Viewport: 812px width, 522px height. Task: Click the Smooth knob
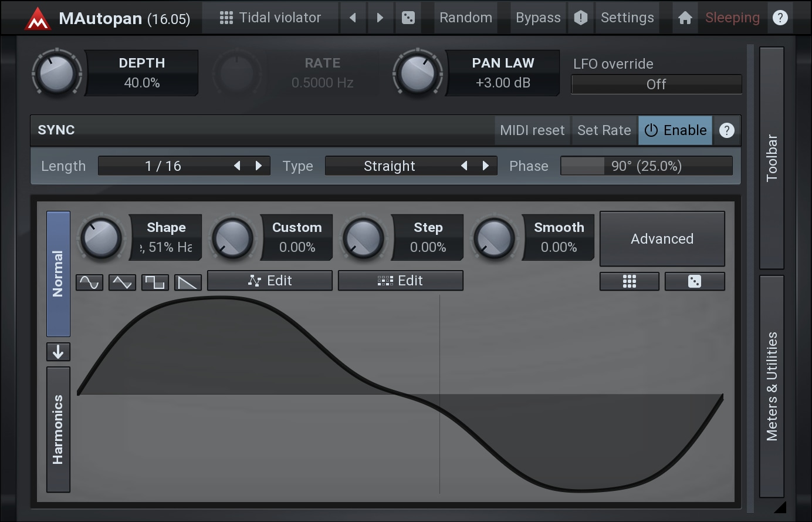[494, 238]
